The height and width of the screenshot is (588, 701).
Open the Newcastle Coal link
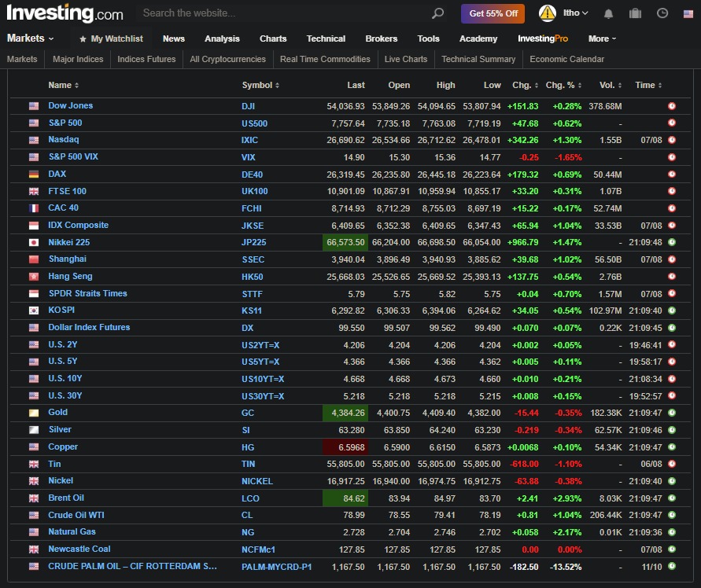79,549
